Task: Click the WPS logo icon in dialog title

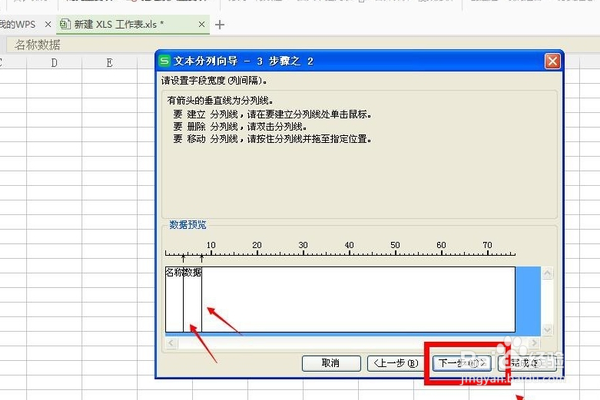Action: [165, 61]
